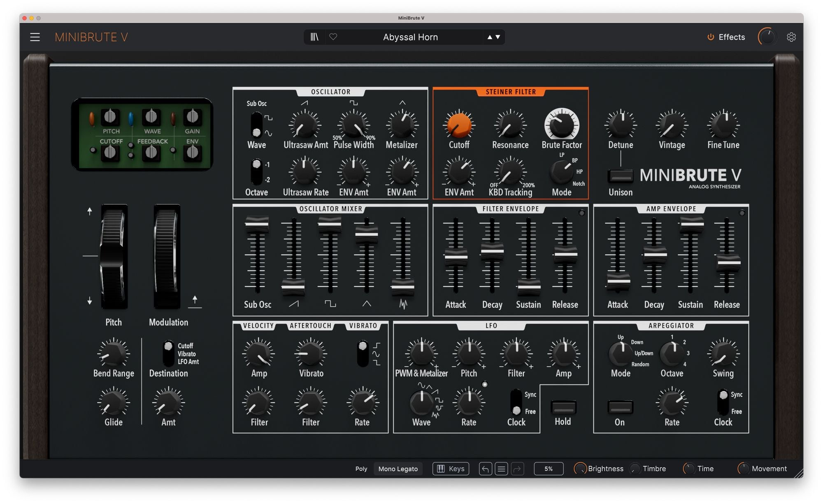The image size is (823, 504).
Task: Click the redo arrow icon
Action: click(x=517, y=469)
